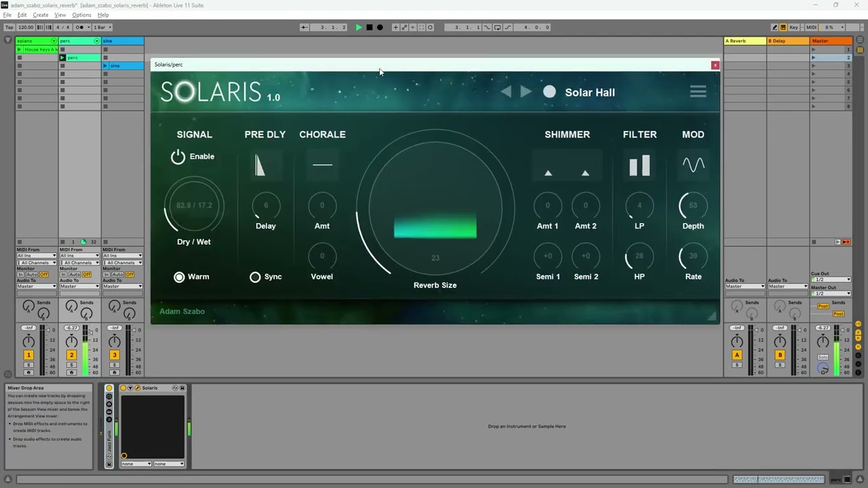868x488 pixels.
Task: Click the Draw Mode pencil icon in toolbar
Action: point(775,27)
